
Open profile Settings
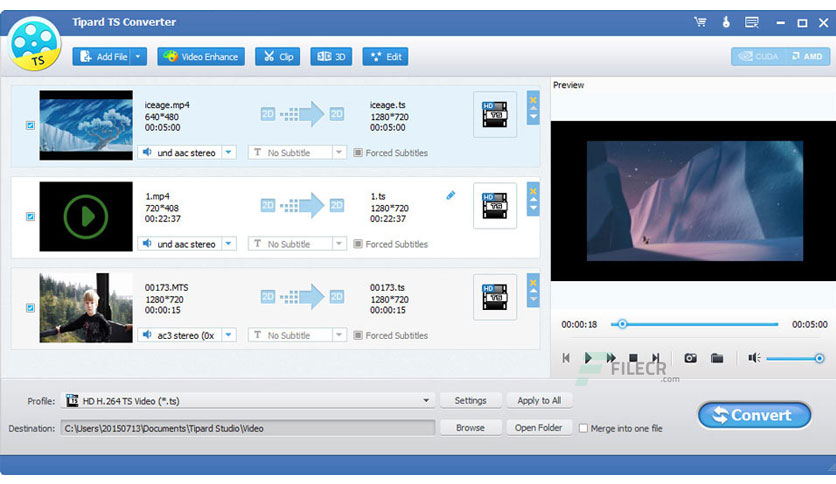click(470, 400)
